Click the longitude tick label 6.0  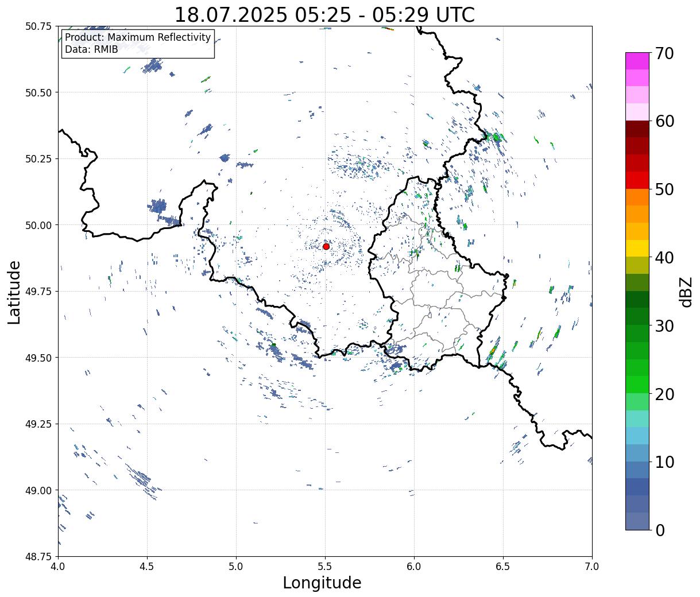pos(414,567)
